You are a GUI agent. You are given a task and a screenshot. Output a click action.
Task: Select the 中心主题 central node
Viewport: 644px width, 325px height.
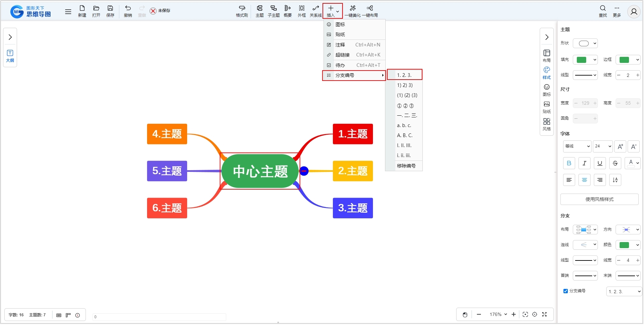tap(260, 171)
